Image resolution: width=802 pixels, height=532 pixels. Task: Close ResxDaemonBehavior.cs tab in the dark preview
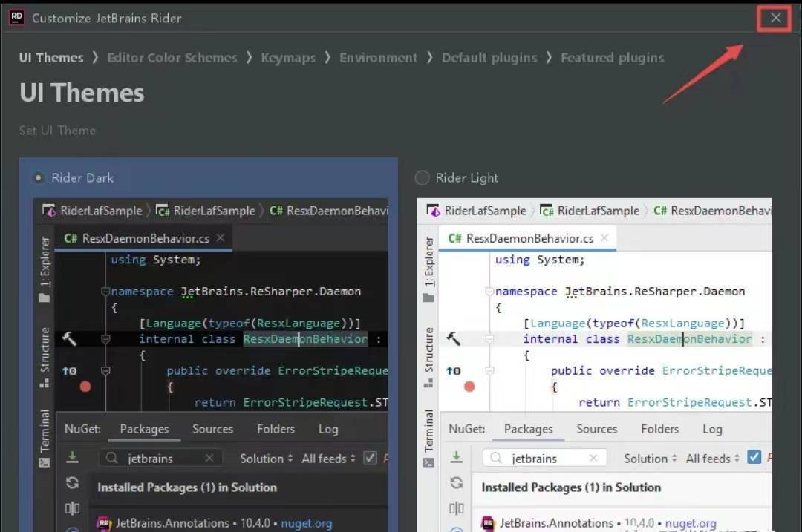tap(221, 237)
